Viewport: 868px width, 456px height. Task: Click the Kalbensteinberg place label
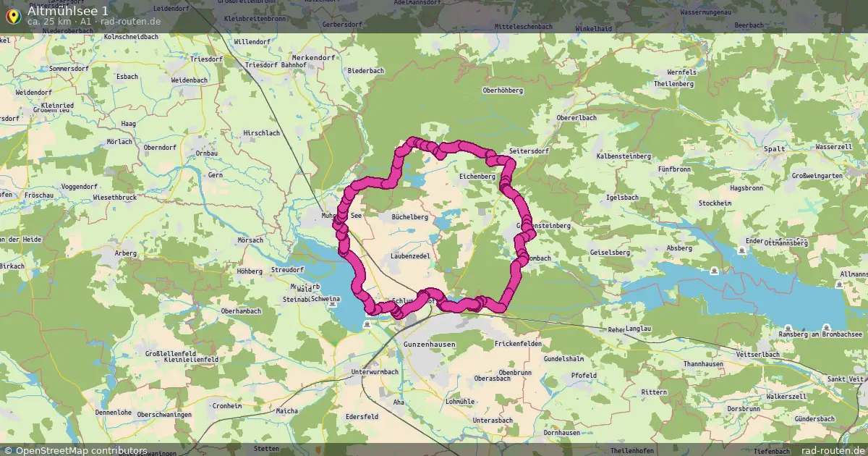(624, 156)
